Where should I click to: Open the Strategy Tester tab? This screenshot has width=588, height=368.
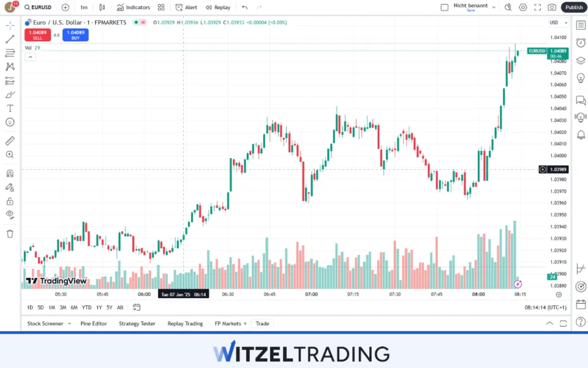[137, 323]
